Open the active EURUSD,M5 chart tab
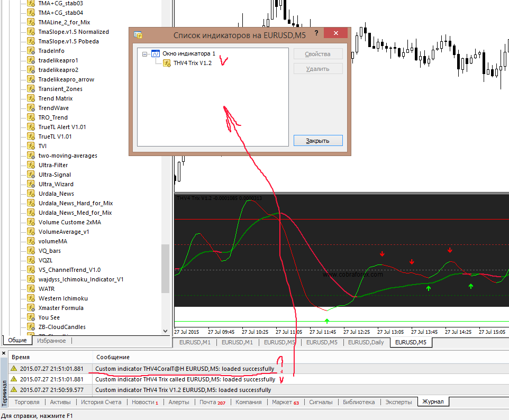Viewport: 509px width, 420px height. [411, 342]
